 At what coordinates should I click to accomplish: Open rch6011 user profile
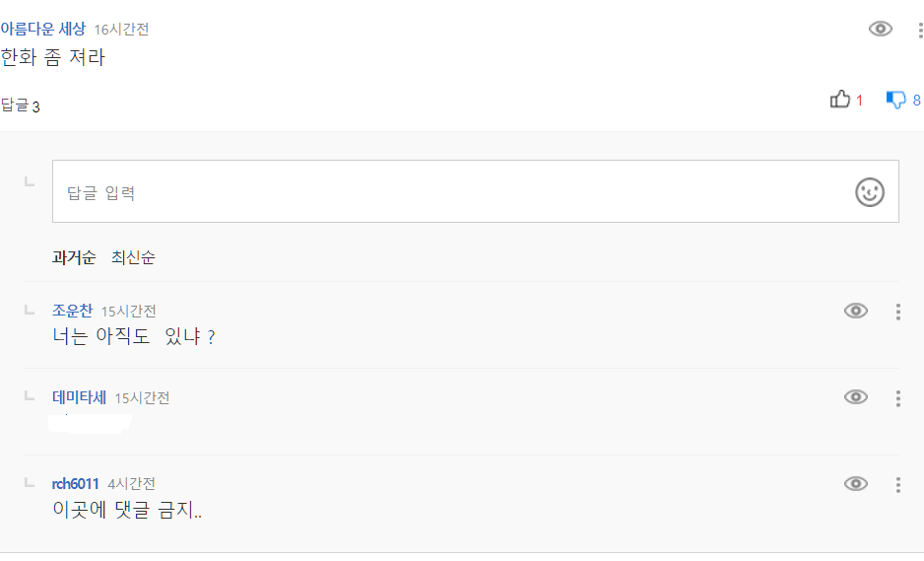point(75,483)
